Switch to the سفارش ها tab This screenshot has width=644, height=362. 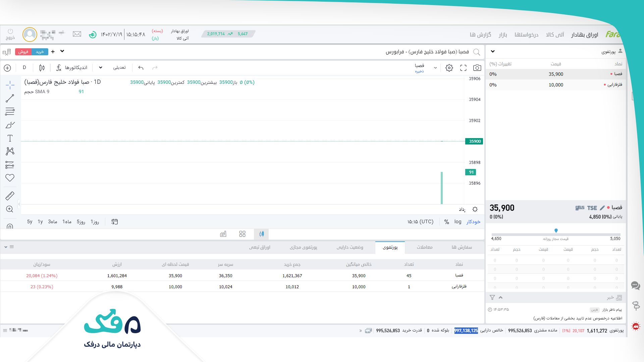[462, 247]
